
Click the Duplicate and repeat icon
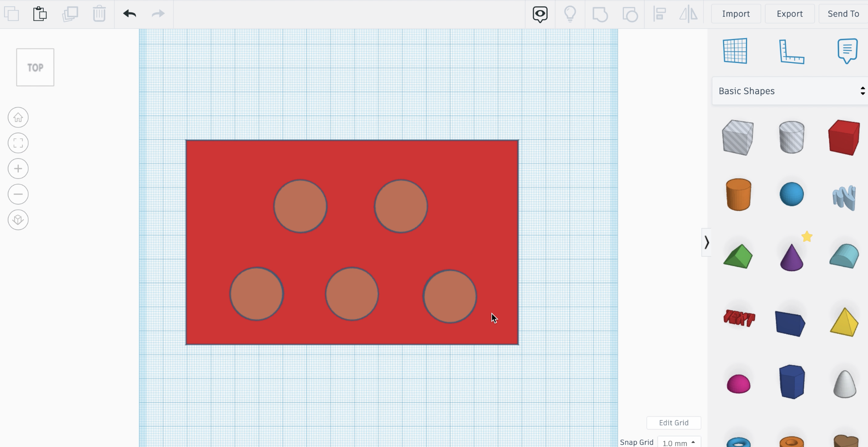click(x=70, y=14)
